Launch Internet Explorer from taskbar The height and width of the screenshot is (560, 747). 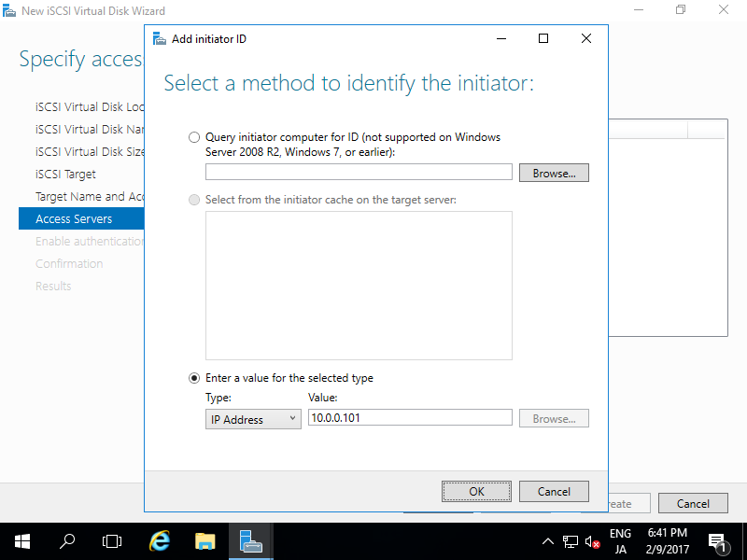click(160, 541)
